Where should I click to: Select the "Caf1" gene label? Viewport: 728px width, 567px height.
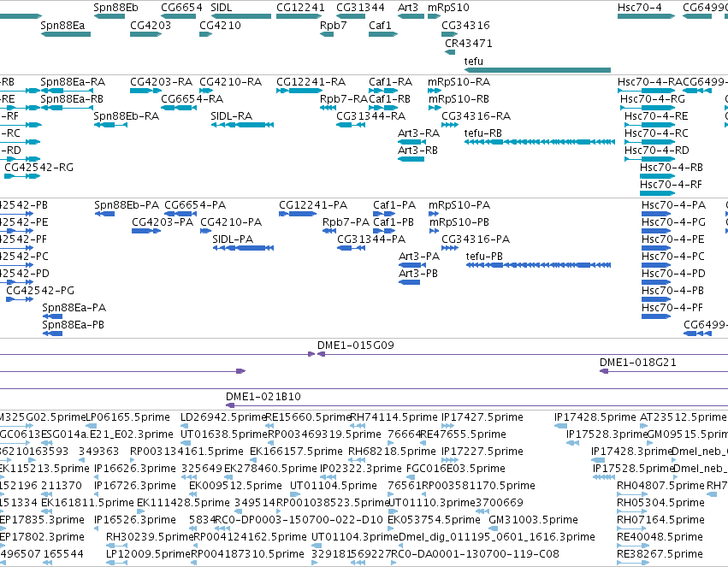[x=380, y=26]
